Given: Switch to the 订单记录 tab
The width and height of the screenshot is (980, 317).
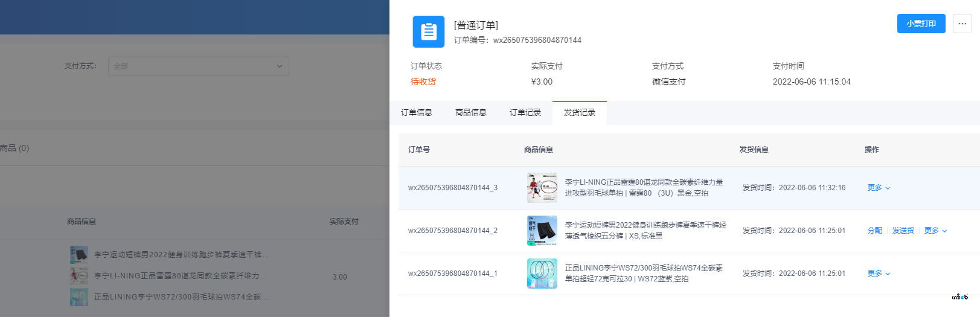Looking at the screenshot, I should click(525, 112).
